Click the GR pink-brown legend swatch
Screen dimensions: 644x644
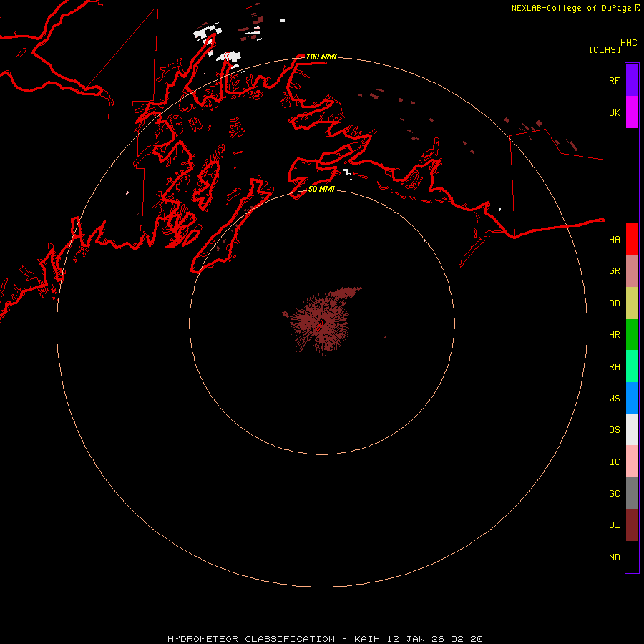coord(632,271)
